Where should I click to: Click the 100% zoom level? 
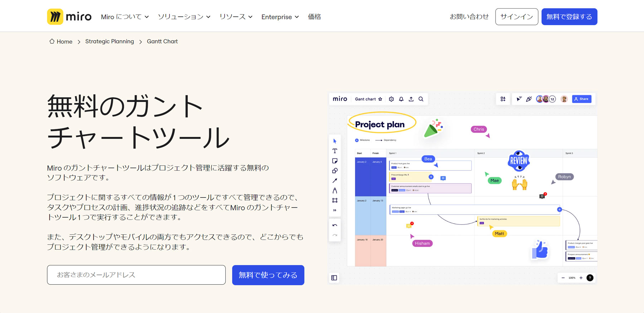[x=572, y=278]
